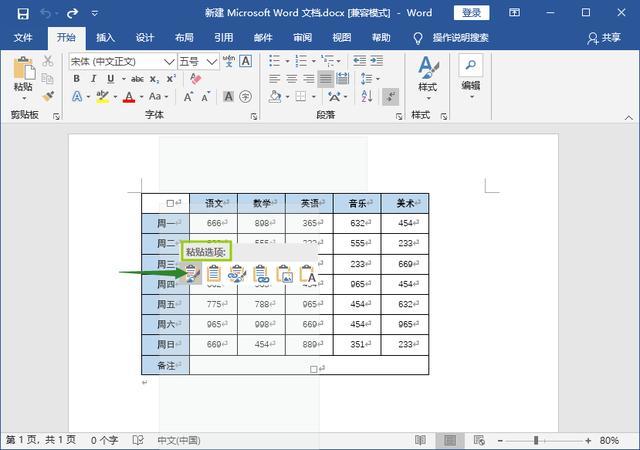Toggle show/hide paragraph marks button
The image size is (640, 450).
pyautogui.click(x=391, y=97)
